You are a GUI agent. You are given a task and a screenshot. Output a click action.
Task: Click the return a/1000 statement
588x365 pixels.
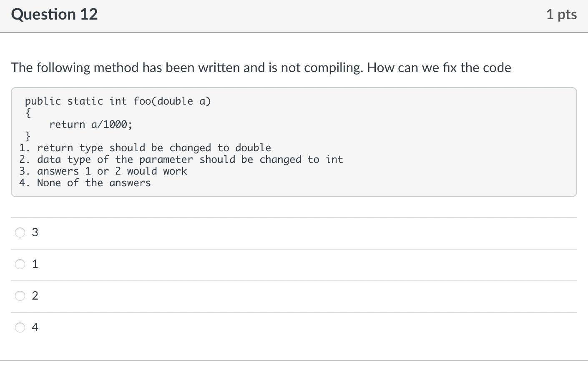pos(91,125)
